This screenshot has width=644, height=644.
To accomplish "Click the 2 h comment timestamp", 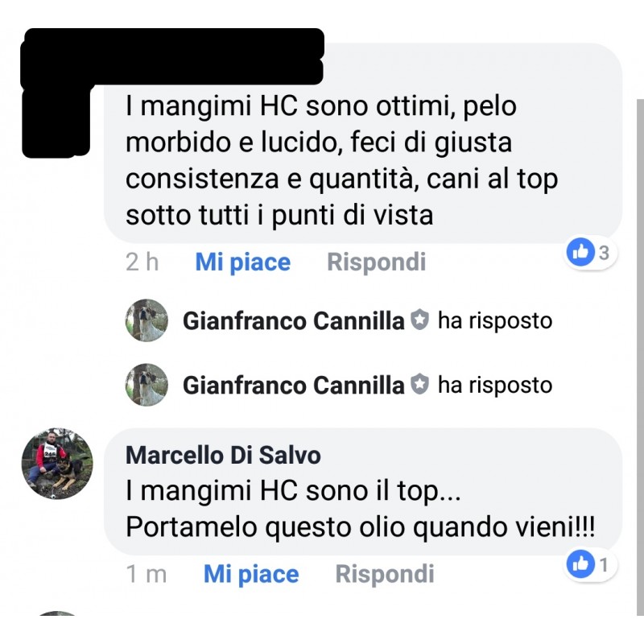I will (142, 262).
